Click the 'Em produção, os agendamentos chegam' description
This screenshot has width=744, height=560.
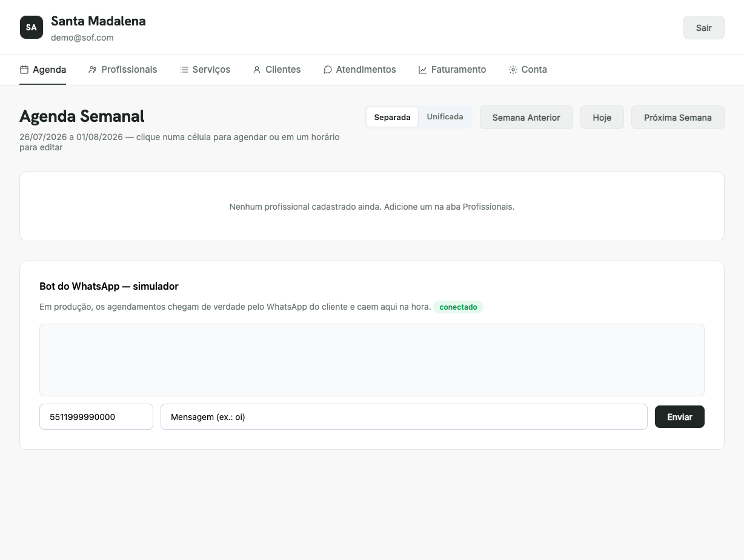click(235, 307)
